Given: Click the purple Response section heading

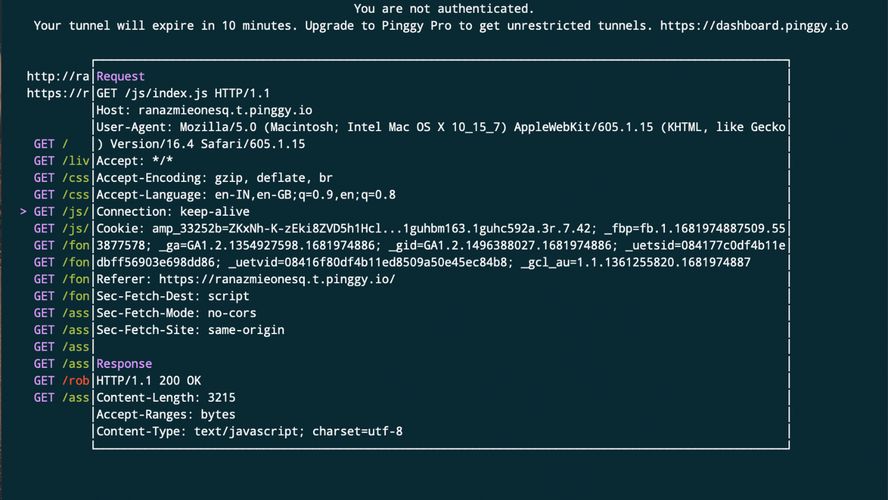Looking at the screenshot, I should click(124, 364).
